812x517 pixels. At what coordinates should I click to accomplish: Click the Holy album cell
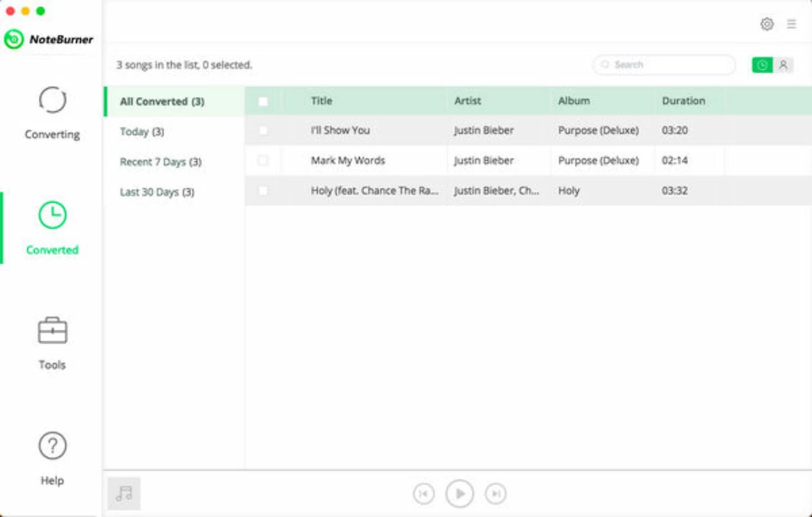pyautogui.click(x=569, y=191)
